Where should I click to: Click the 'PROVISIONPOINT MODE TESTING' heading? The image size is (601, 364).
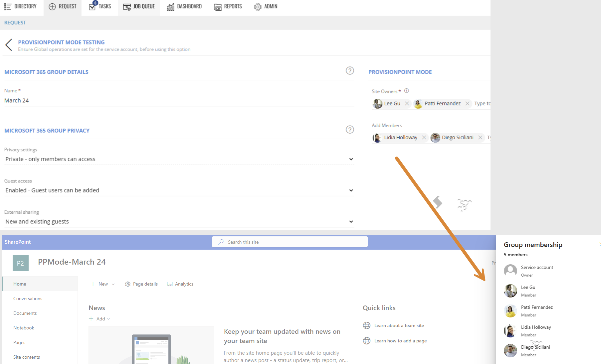pyautogui.click(x=61, y=42)
